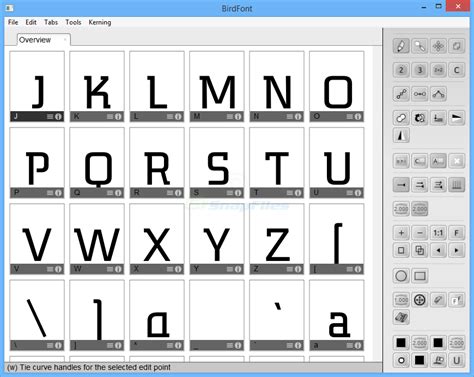The height and width of the screenshot is (377, 474).
Task: Open the menu icon on the Z glyph tile
Action: click(290, 269)
